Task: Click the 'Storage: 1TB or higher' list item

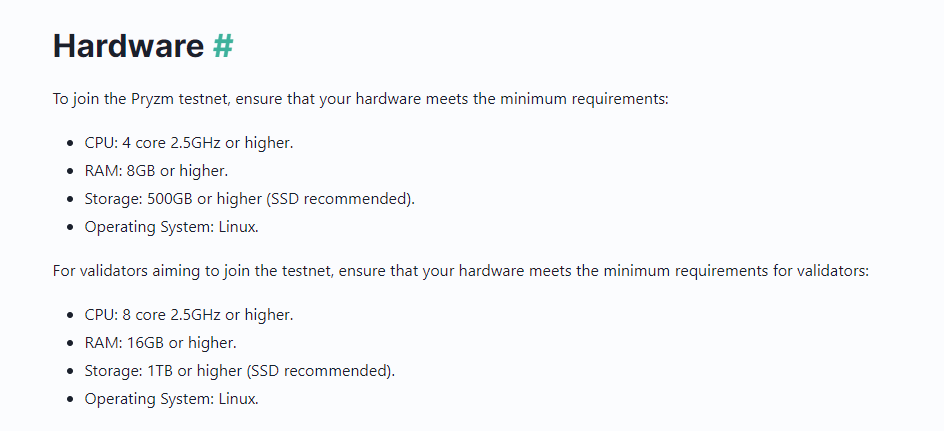Action: tap(240, 371)
